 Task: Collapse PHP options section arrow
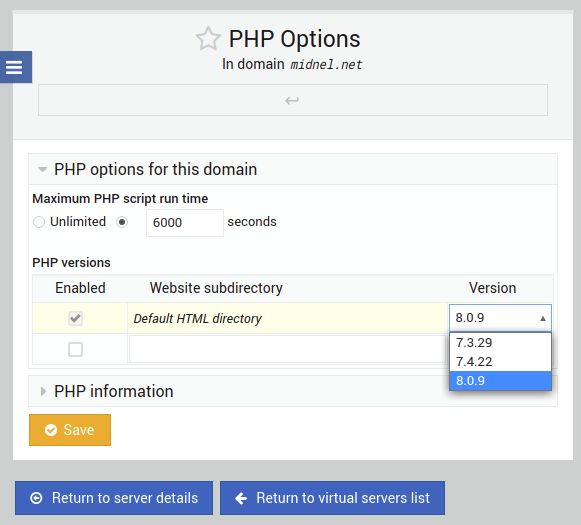click(42, 170)
